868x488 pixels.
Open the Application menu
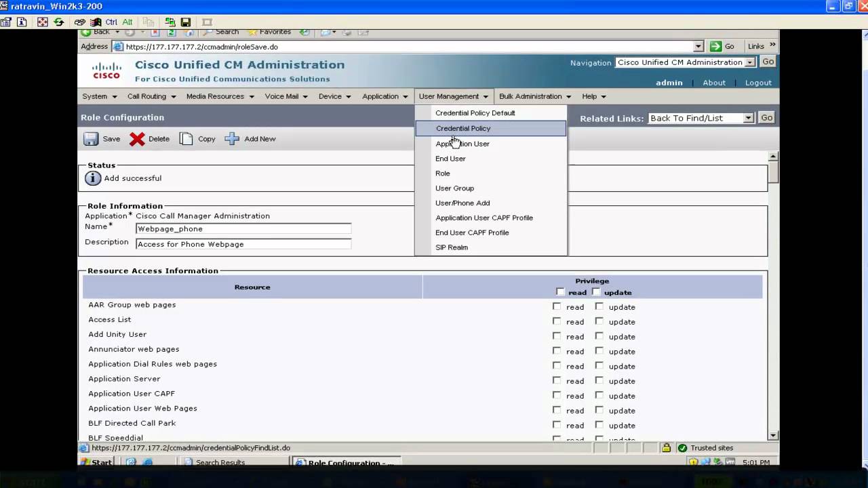[384, 96]
